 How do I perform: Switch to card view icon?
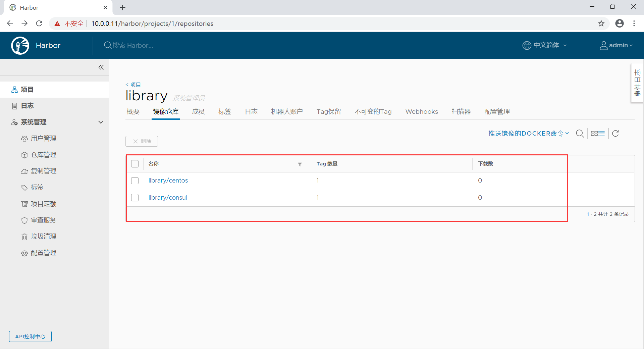[594, 134]
